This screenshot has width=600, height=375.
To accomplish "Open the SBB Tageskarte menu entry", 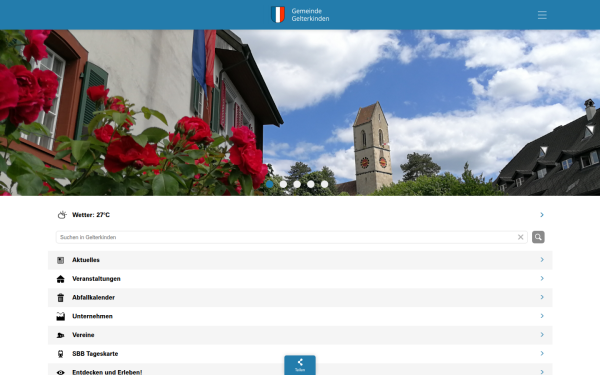I will tap(300, 354).
